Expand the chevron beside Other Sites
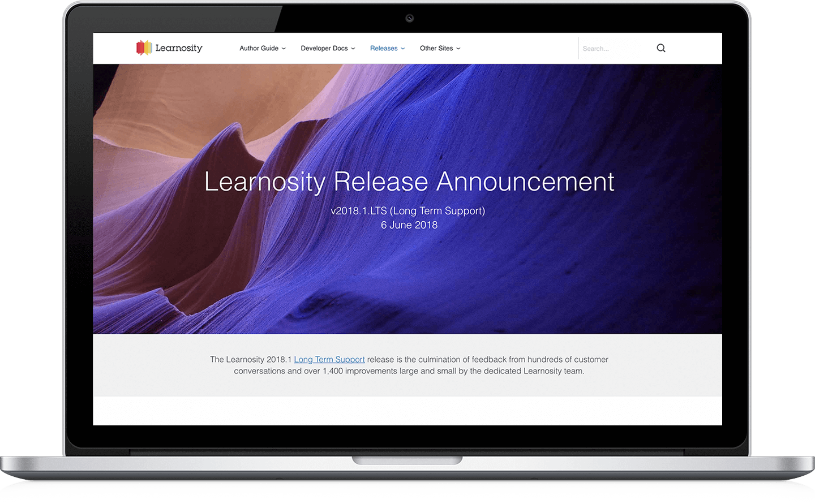The width and height of the screenshot is (815, 504). (458, 49)
